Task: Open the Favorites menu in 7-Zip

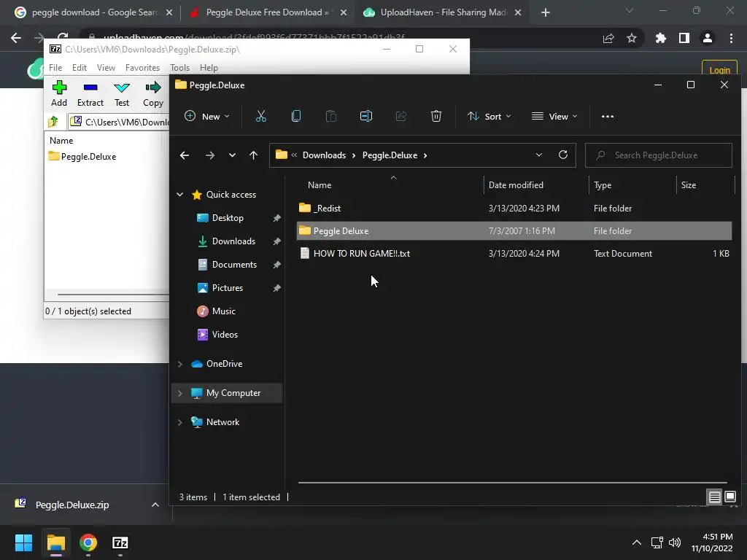Action: tap(142, 68)
